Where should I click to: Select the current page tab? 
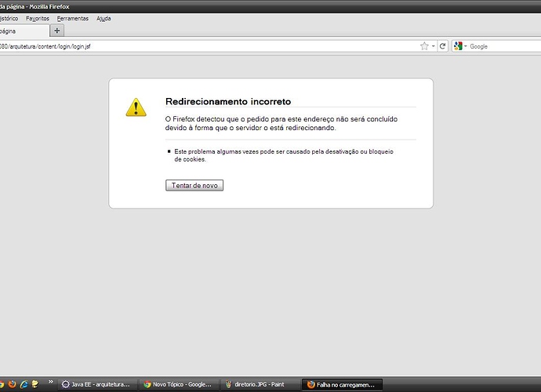click(x=24, y=31)
